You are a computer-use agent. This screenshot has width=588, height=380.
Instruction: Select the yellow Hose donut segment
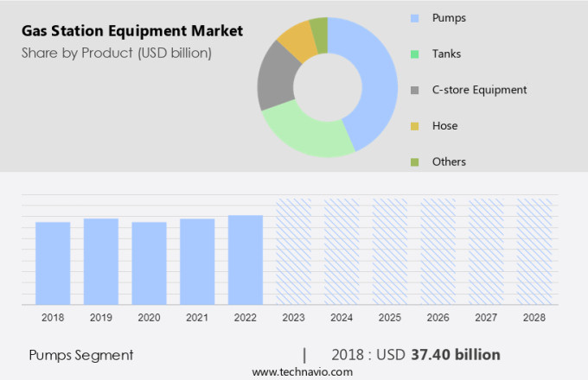pos(298,40)
